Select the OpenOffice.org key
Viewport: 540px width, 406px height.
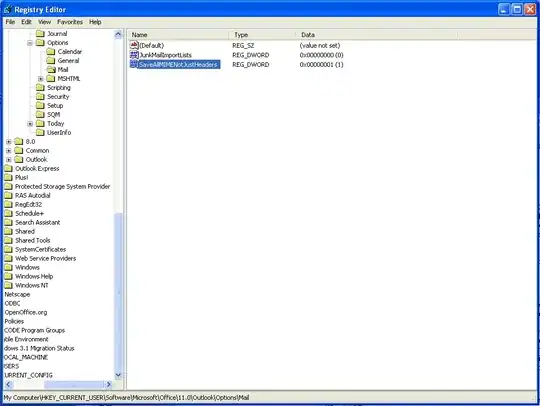tap(26, 312)
